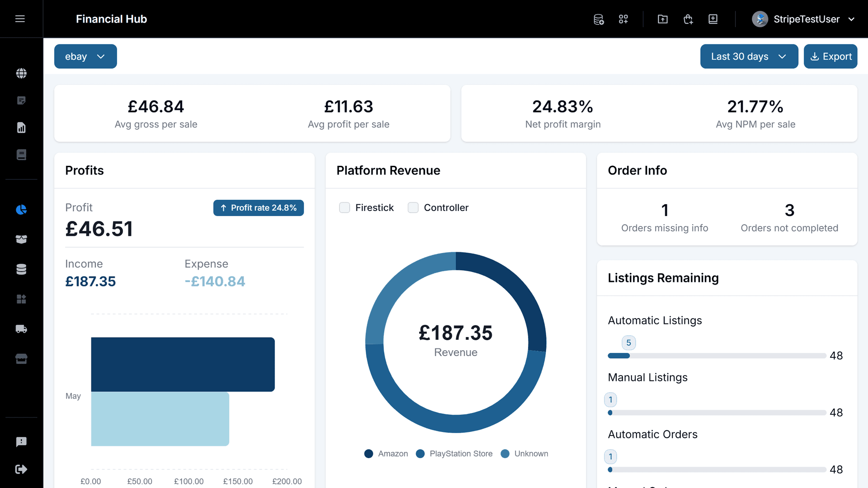
Task: Click the add purchase shopping bag icon
Action: click(x=688, y=19)
